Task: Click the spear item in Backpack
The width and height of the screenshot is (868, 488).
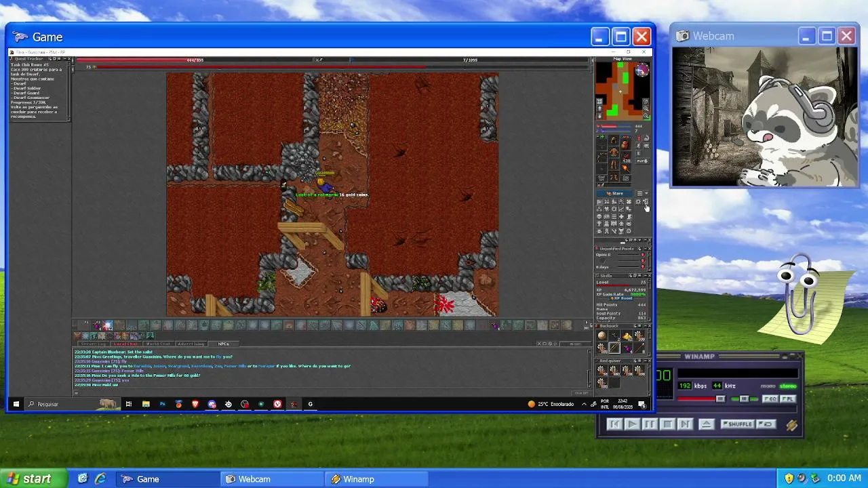Action: (639, 348)
